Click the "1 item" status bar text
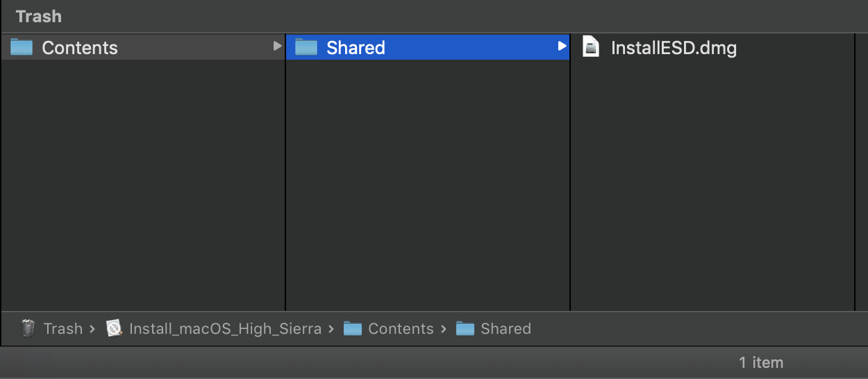 pos(761,362)
